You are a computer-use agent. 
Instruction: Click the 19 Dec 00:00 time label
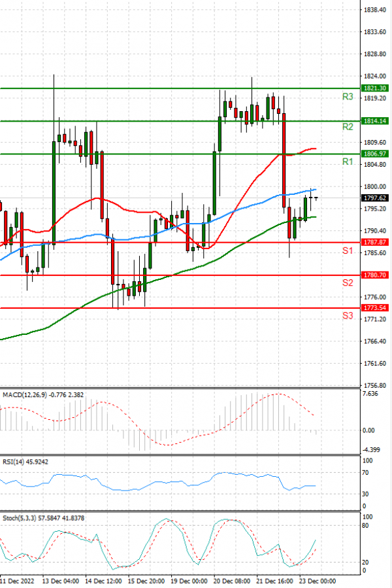[x=189, y=581]
